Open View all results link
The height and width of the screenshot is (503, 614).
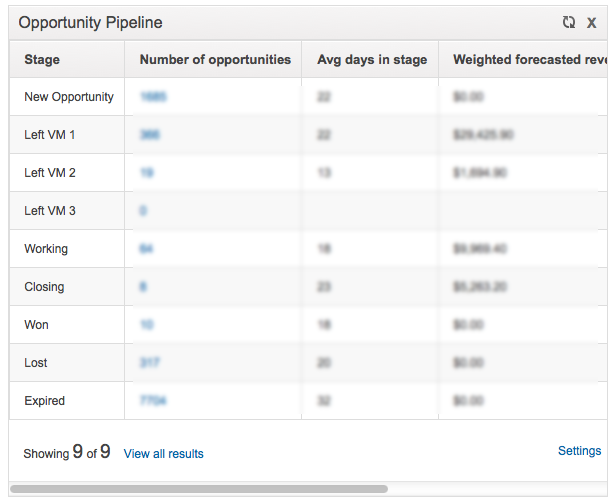(164, 454)
